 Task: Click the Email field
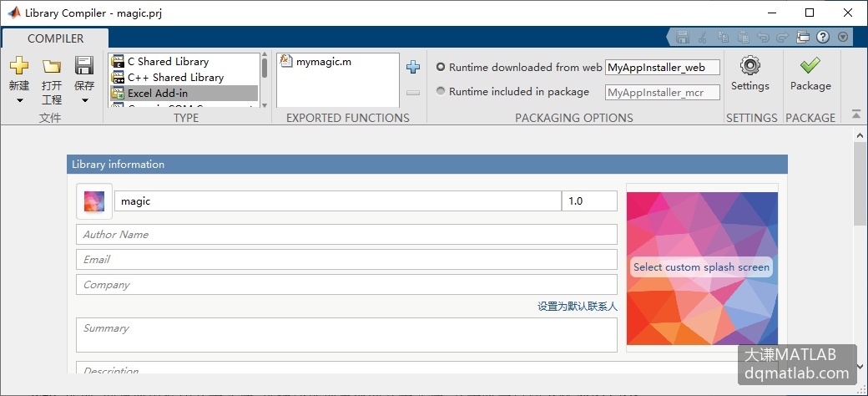pyautogui.click(x=346, y=259)
